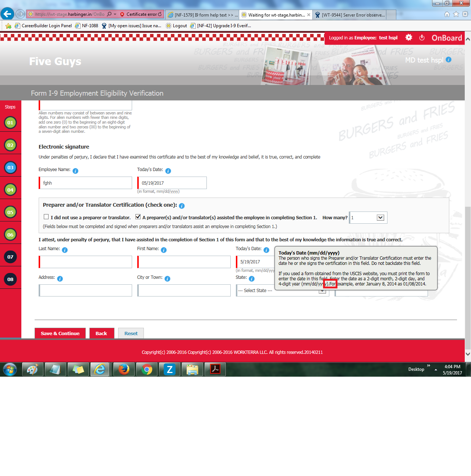Expand the 'How many?' dropdown
The image size is (471, 476).
coord(380,218)
